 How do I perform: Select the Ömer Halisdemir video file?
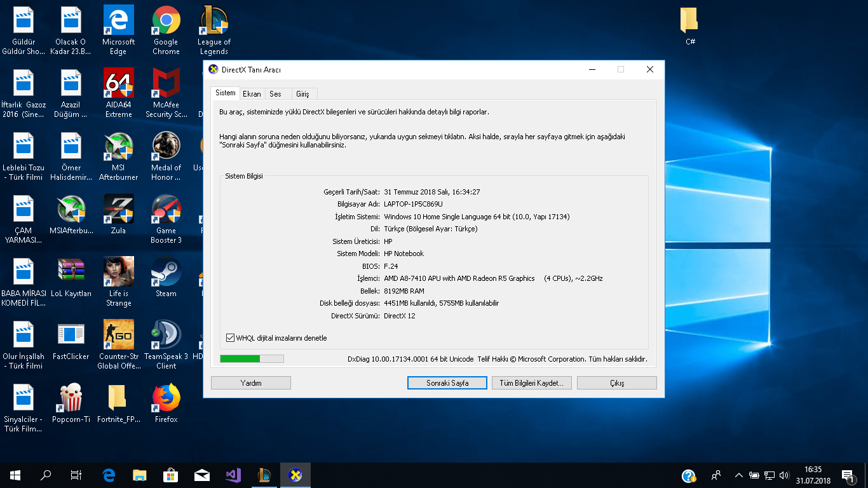[71, 156]
